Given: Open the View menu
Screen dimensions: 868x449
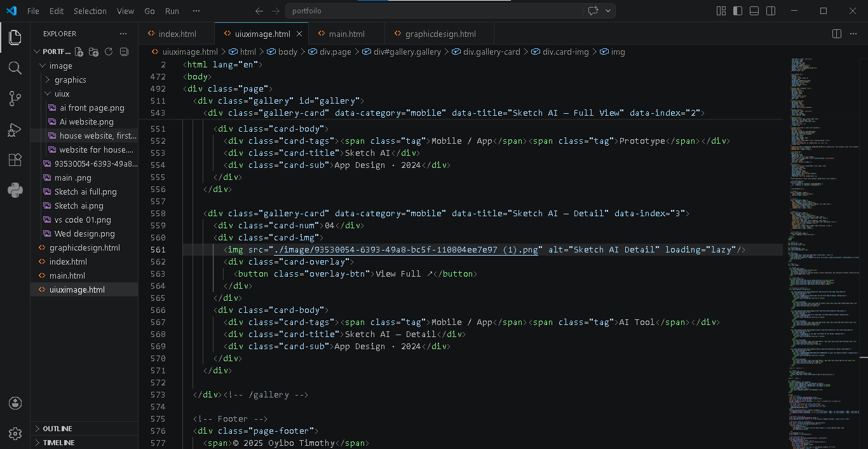Looking at the screenshot, I should click(x=126, y=11).
